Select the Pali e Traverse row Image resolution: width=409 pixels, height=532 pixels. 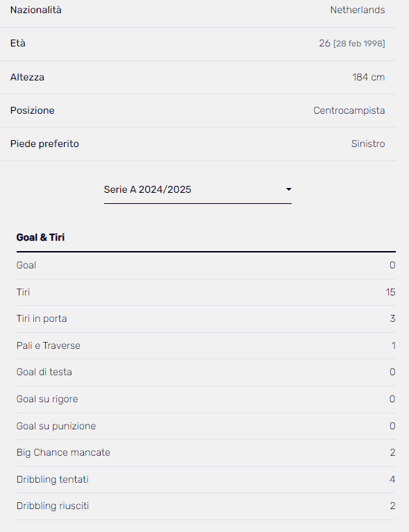coord(206,345)
